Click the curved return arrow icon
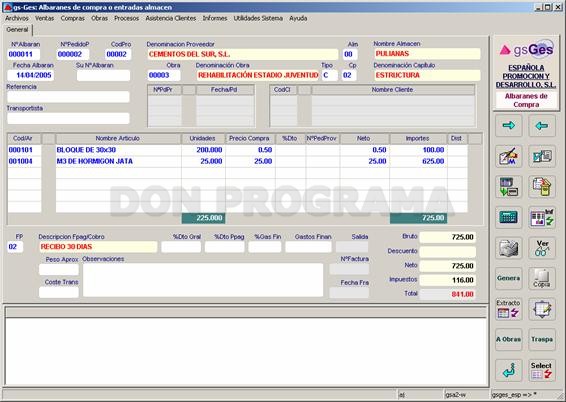This screenshot has width=566, height=402. (x=509, y=370)
